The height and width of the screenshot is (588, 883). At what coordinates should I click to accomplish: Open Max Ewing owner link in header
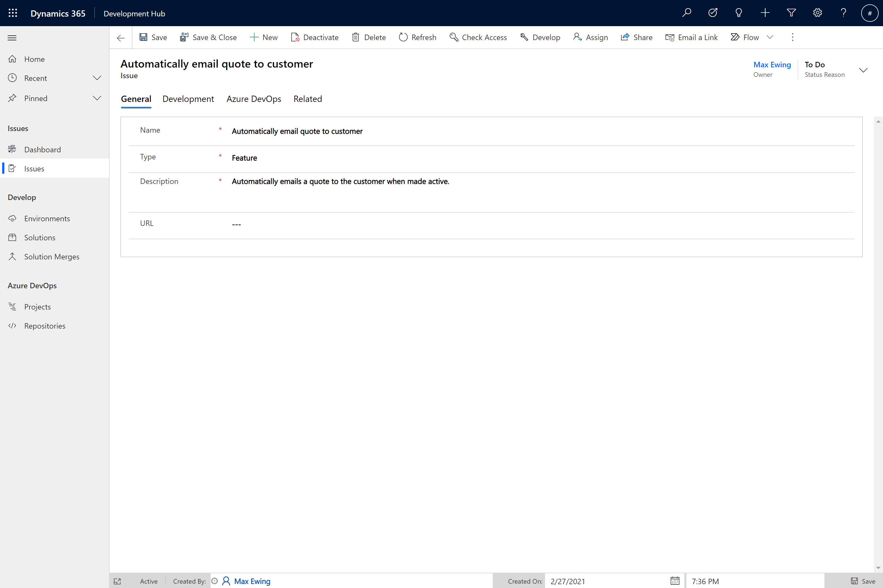coord(772,65)
